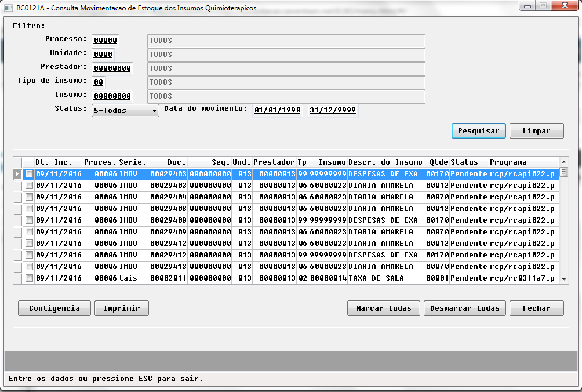Screen dimensions: 582x392
Task: Click the Doc. column header
Action: 168,162
